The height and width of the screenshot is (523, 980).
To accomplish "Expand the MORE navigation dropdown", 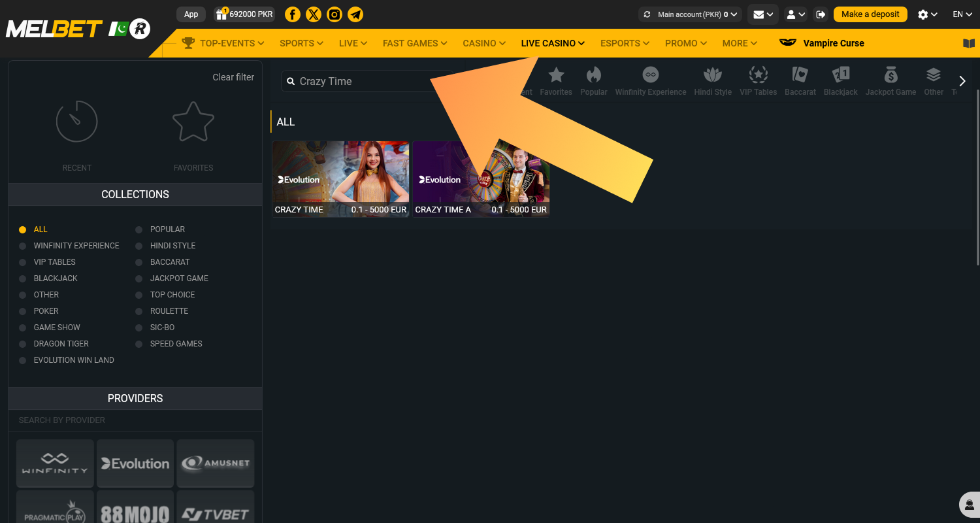I will [739, 42].
